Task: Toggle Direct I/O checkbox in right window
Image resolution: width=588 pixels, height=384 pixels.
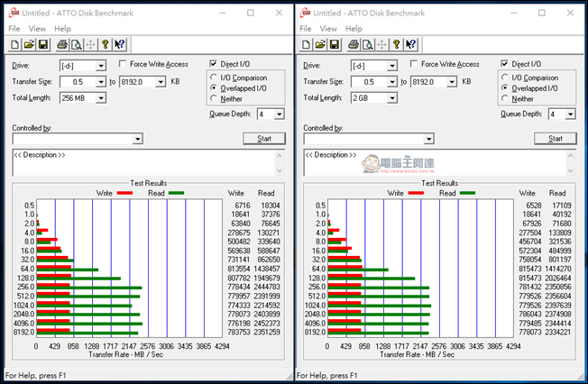Action: tap(504, 64)
